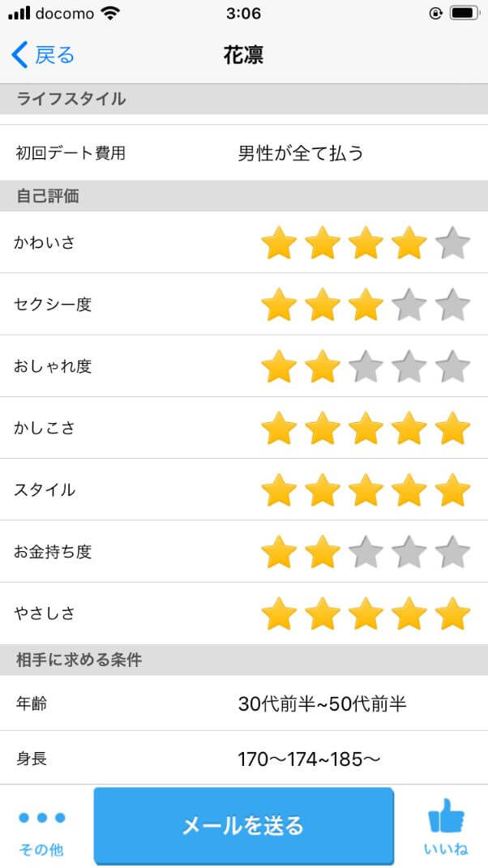Toggle the grey fifth star in お金持ち度
Viewport: 488px width, 868px height.
pos(453,551)
